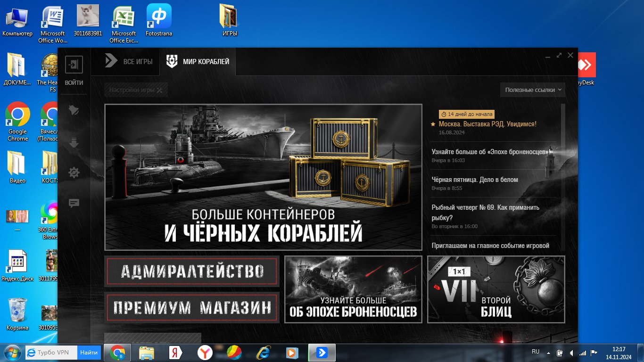Open the news link Москва. Выставка РЭД. Увидимся!
The width and height of the screenshot is (644, 362).
click(x=487, y=124)
